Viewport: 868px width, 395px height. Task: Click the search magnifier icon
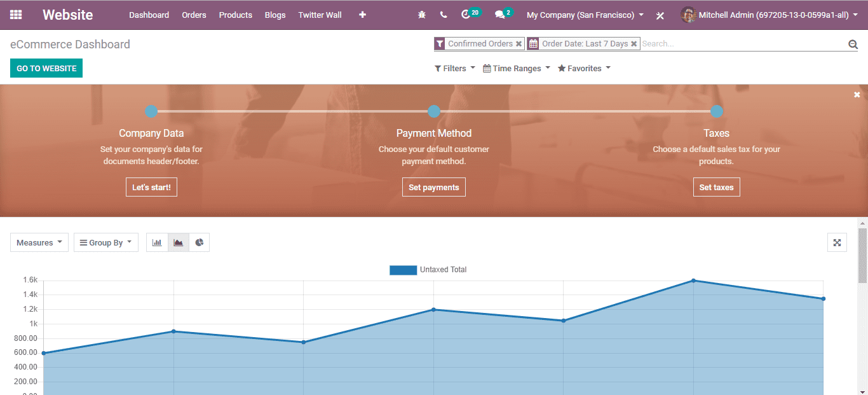pyautogui.click(x=853, y=44)
